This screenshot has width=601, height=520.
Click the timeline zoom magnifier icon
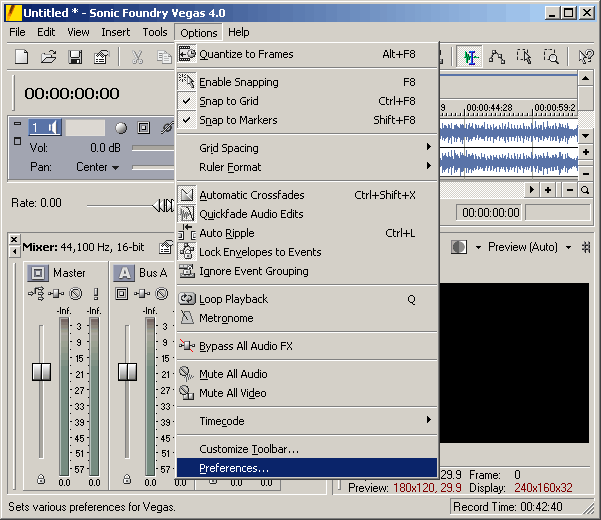coord(585,190)
